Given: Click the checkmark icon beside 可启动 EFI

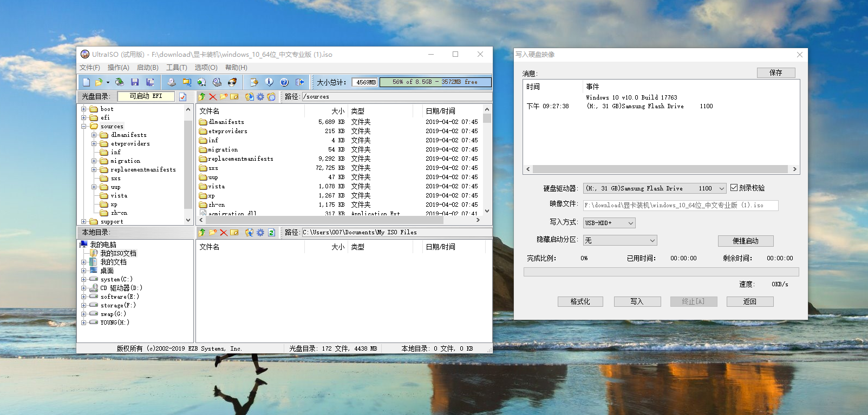Looking at the screenshot, I should click(183, 96).
